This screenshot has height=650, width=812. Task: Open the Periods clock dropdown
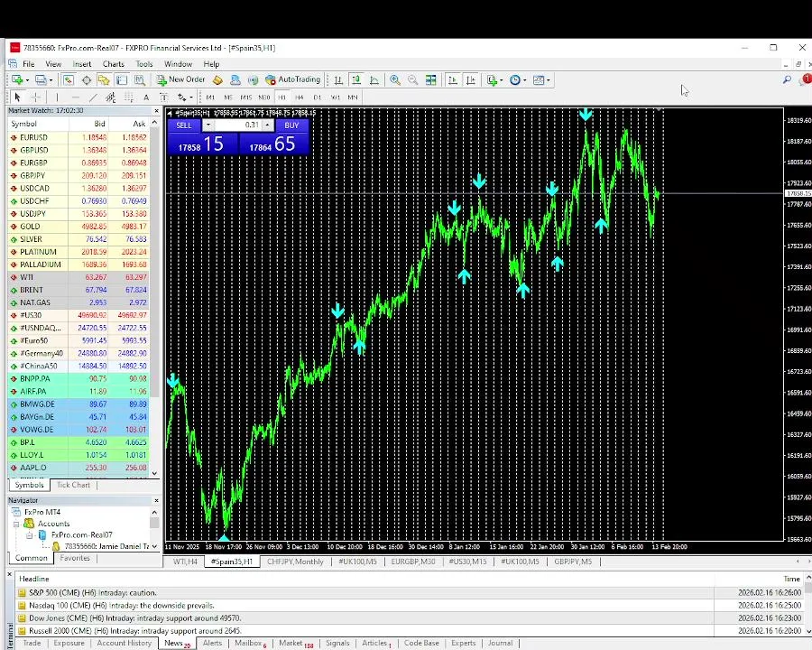click(x=517, y=79)
